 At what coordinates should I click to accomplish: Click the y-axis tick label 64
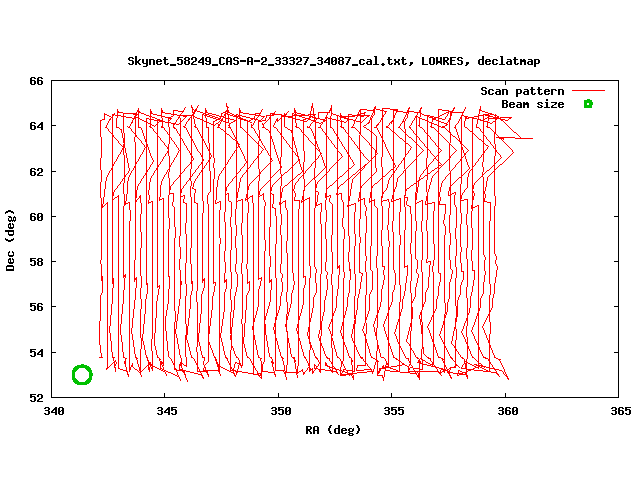point(36,126)
